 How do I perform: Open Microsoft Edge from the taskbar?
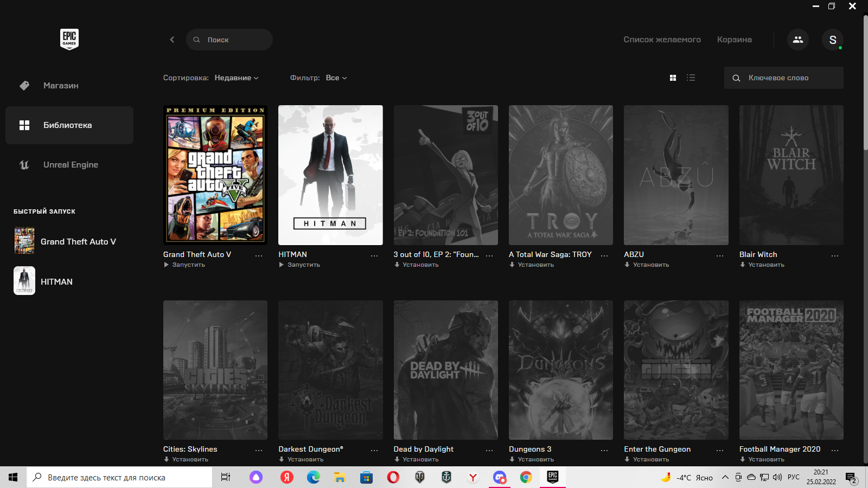click(x=314, y=477)
